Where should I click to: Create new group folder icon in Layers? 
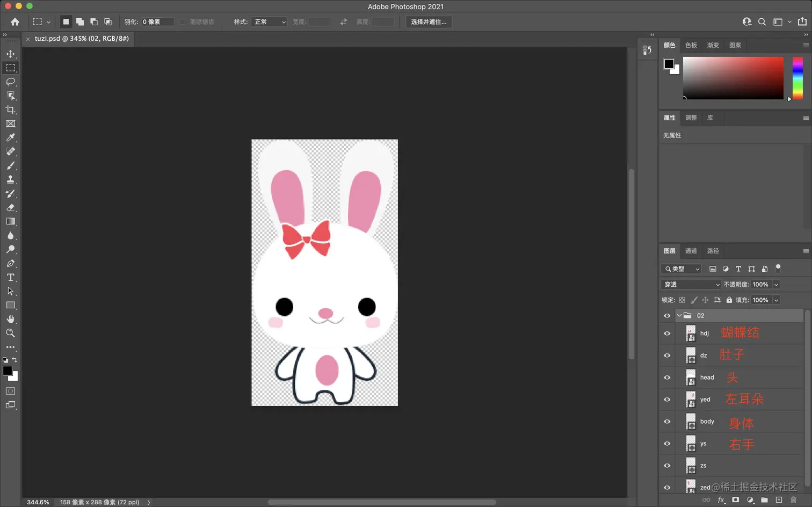click(764, 500)
